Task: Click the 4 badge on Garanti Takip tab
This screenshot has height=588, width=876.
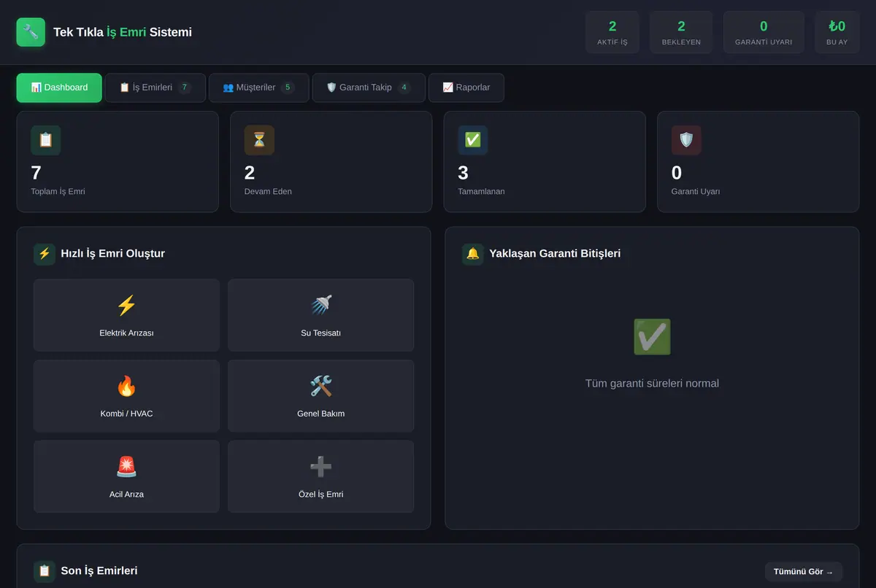Action: point(404,88)
